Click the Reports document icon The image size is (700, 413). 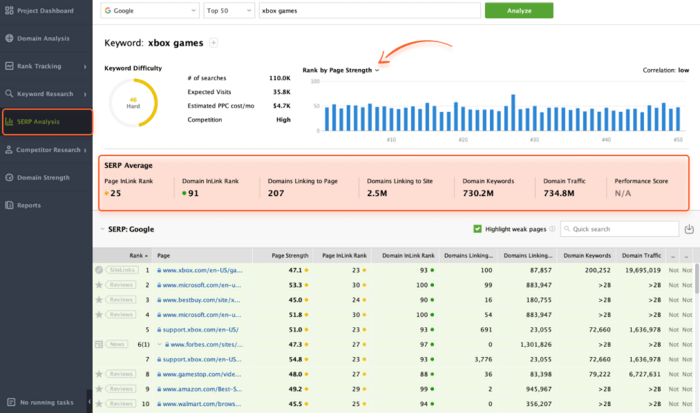[x=9, y=205]
